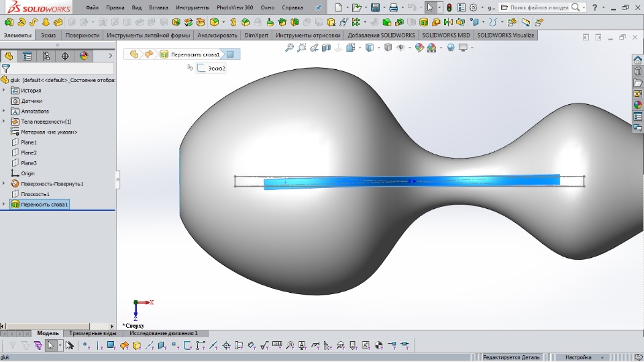
Task: Toggle the Hide/Show Items eye icon
Action: (x=401, y=48)
